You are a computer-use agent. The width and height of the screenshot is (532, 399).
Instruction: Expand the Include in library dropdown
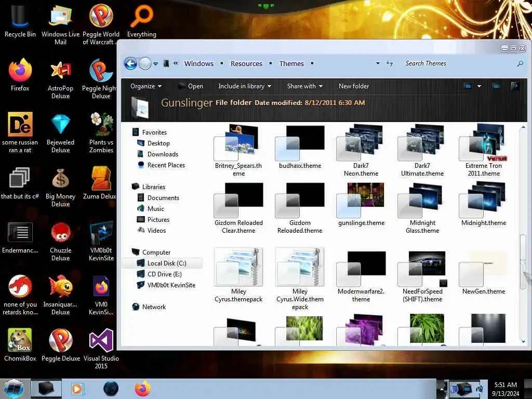click(x=245, y=86)
